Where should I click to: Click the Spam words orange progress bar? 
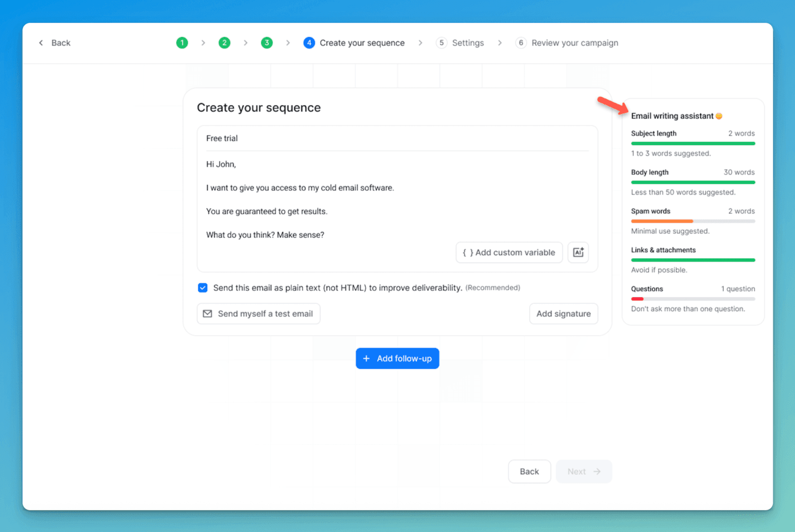(x=662, y=221)
